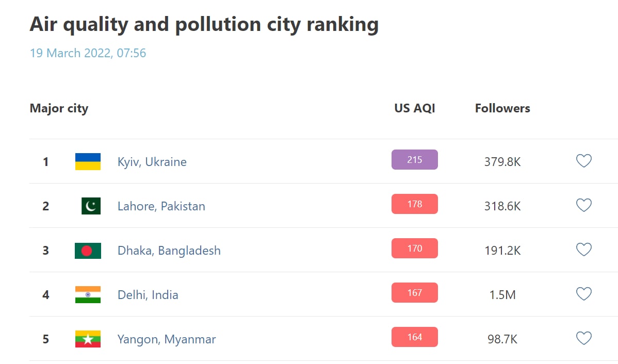Toggle the heart for Lahore, Pakistan
618x364 pixels.
[x=583, y=206]
